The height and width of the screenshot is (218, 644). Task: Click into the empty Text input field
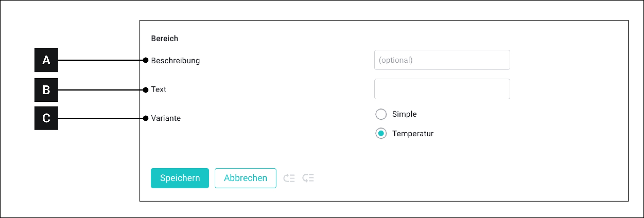pos(442,89)
